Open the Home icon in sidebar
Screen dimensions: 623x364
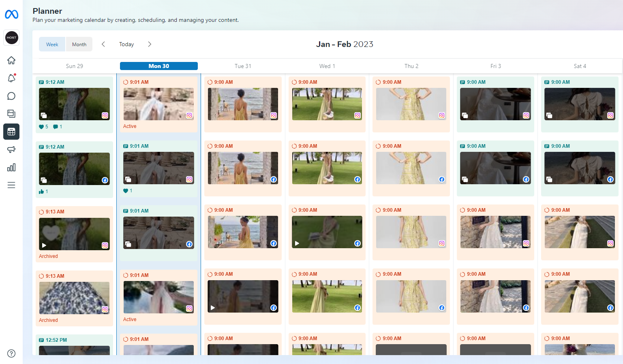tap(11, 60)
